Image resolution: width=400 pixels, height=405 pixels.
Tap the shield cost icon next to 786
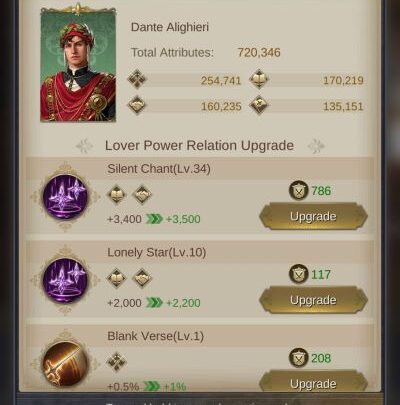point(298,191)
